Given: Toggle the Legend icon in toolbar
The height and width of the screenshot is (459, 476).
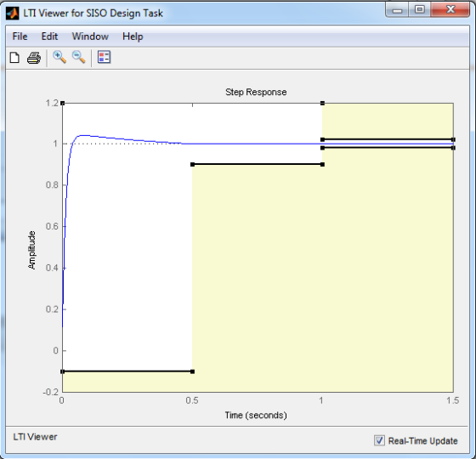Looking at the screenshot, I should pos(104,57).
